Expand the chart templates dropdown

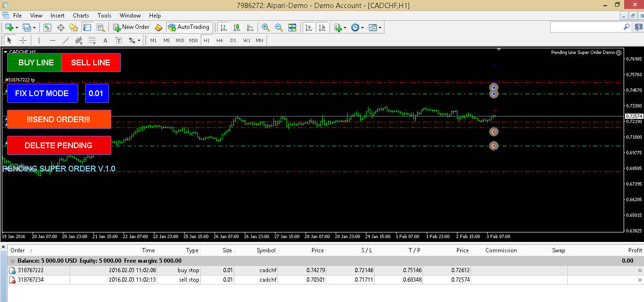[380, 27]
